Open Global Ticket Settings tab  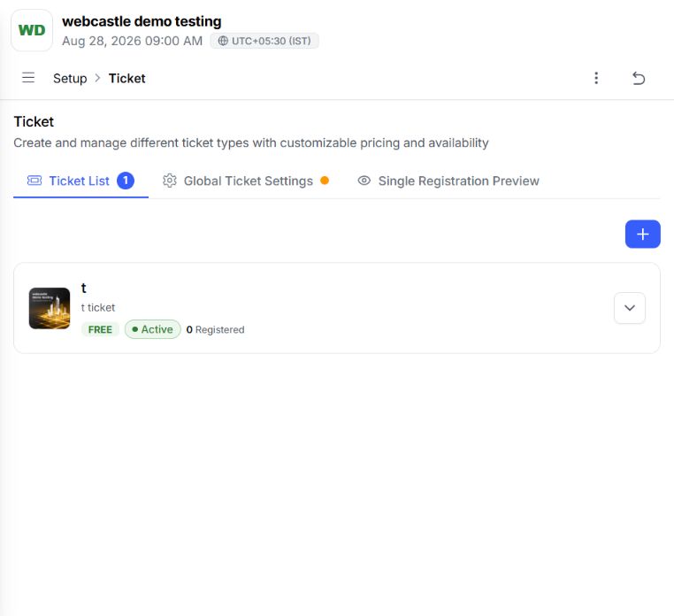pos(245,181)
